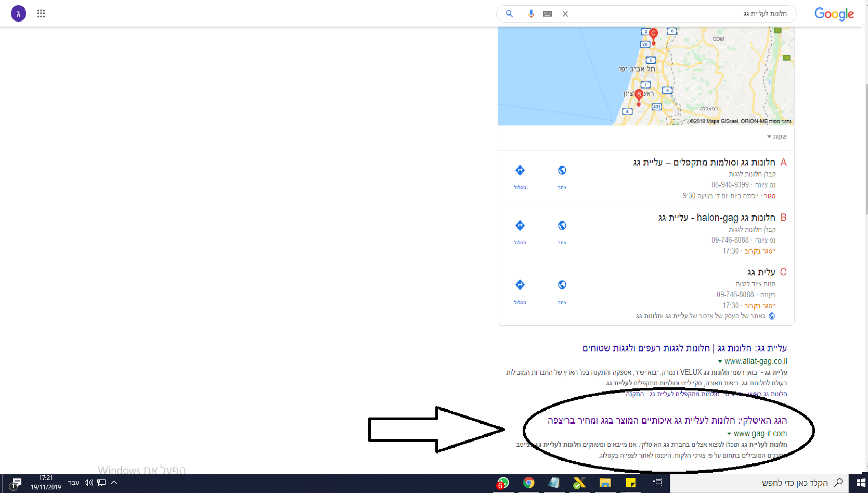868x493 pixels.
Task: Click map pin C near Ra'anana
Action: click(x=654, y=35)
